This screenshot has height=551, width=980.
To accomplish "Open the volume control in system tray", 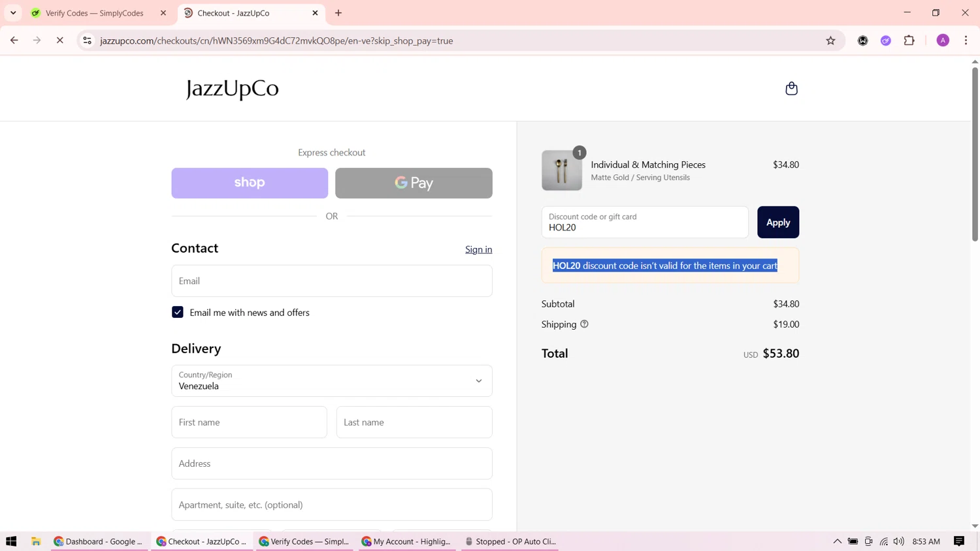I will coord(899,541).
